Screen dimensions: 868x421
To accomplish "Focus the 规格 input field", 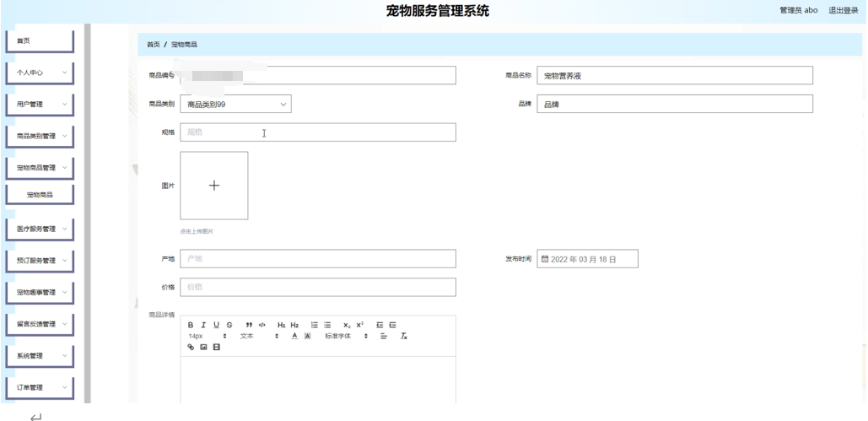I will click(x=318, y=132).
